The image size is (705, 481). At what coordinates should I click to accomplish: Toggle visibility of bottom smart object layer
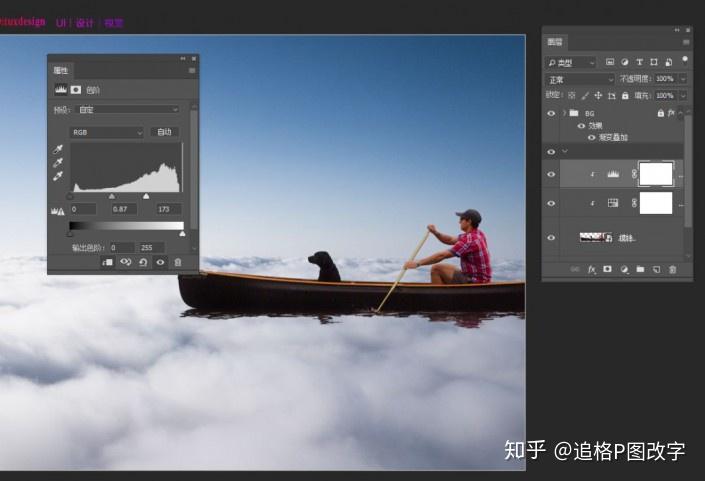coord(551,237)
